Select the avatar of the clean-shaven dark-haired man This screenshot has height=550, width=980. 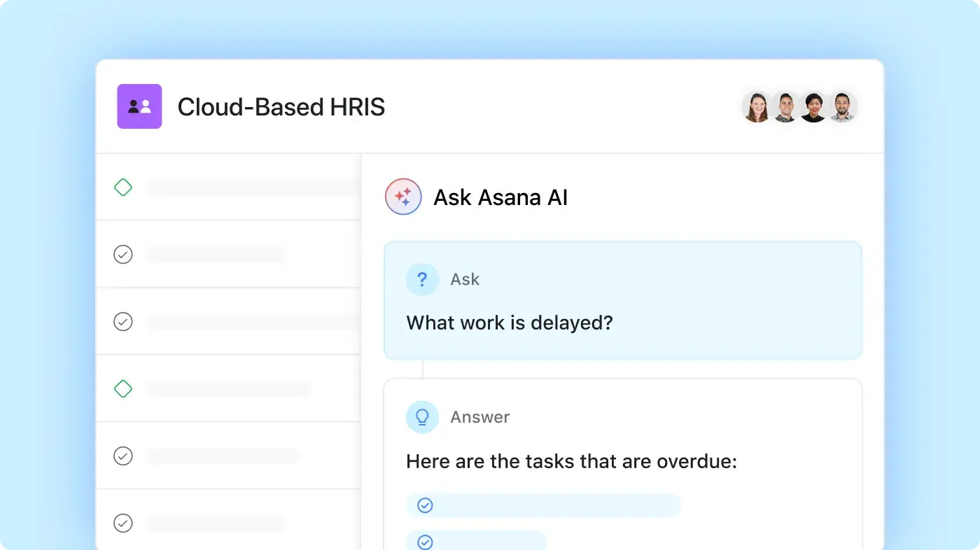(785, 107)
